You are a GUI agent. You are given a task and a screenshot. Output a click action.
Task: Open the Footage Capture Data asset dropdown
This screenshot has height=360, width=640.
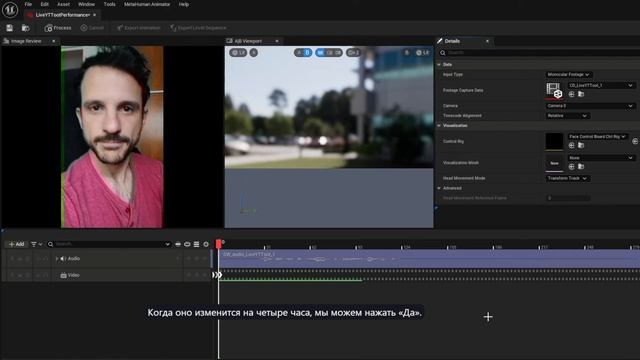pyautogui.click(x=601, y=85)
